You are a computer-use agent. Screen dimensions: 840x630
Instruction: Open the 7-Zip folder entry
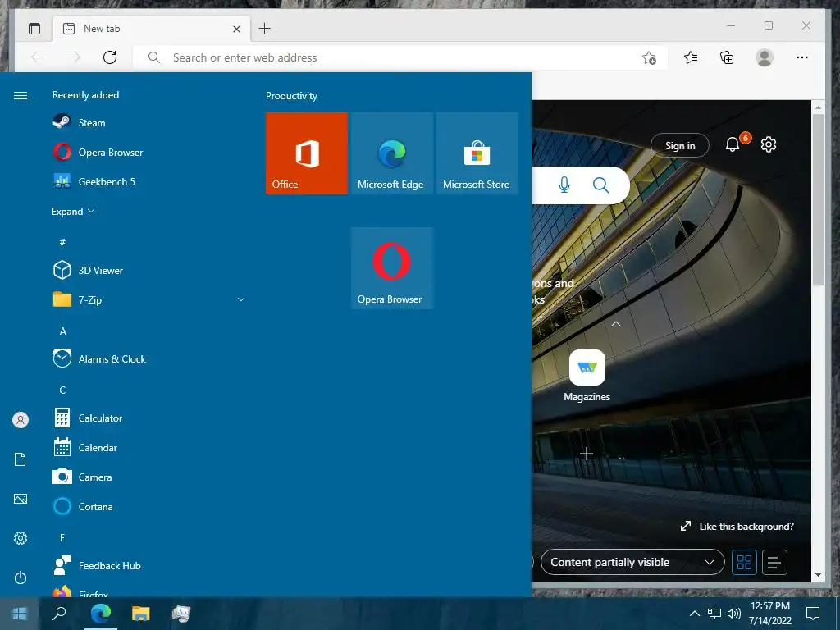pos(148,299)
